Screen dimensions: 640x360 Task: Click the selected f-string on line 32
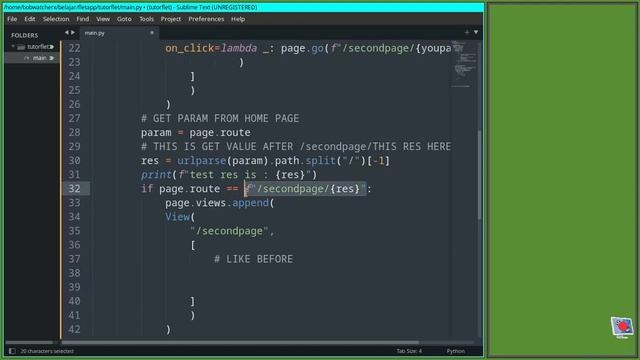(x=305, y=189)
